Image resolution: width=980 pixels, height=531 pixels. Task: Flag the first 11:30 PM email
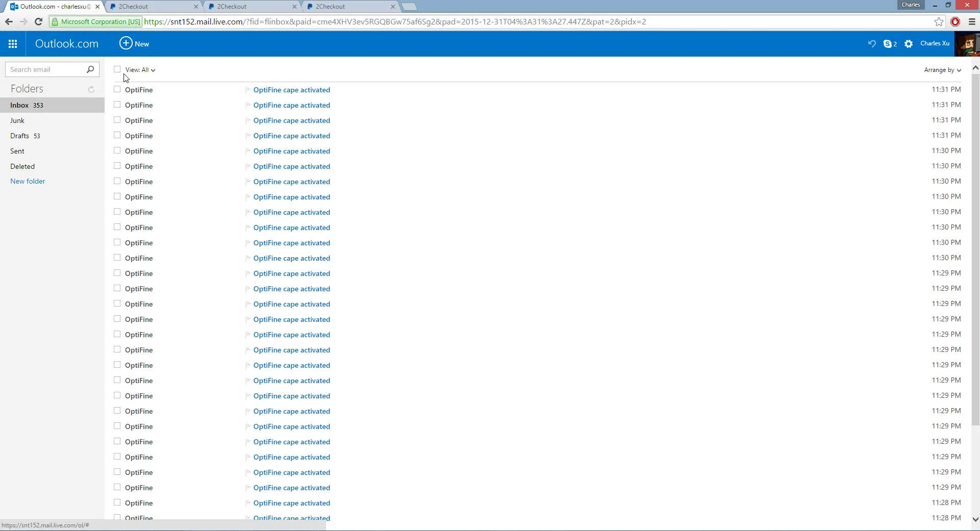tap(248, 151)
